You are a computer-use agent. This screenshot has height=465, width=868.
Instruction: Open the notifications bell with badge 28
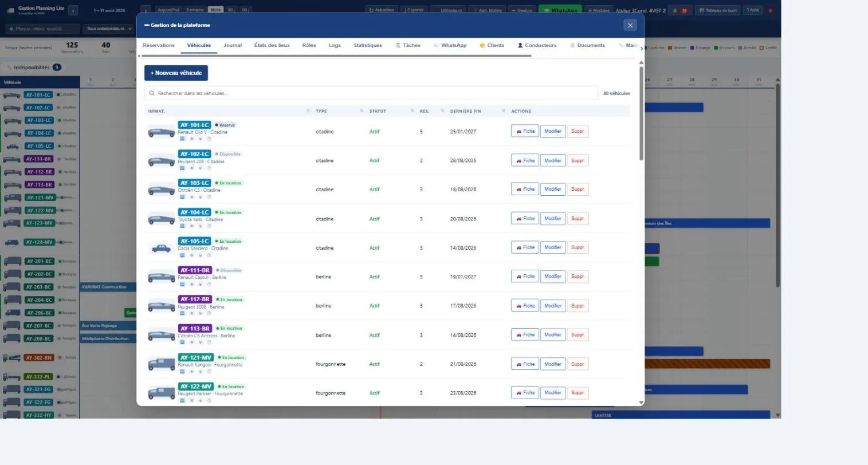click(x=680, y=10)
